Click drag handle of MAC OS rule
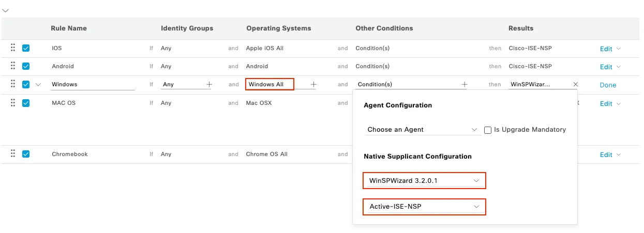The width and height of the screenshot is (644, 233). coord(13,102)
